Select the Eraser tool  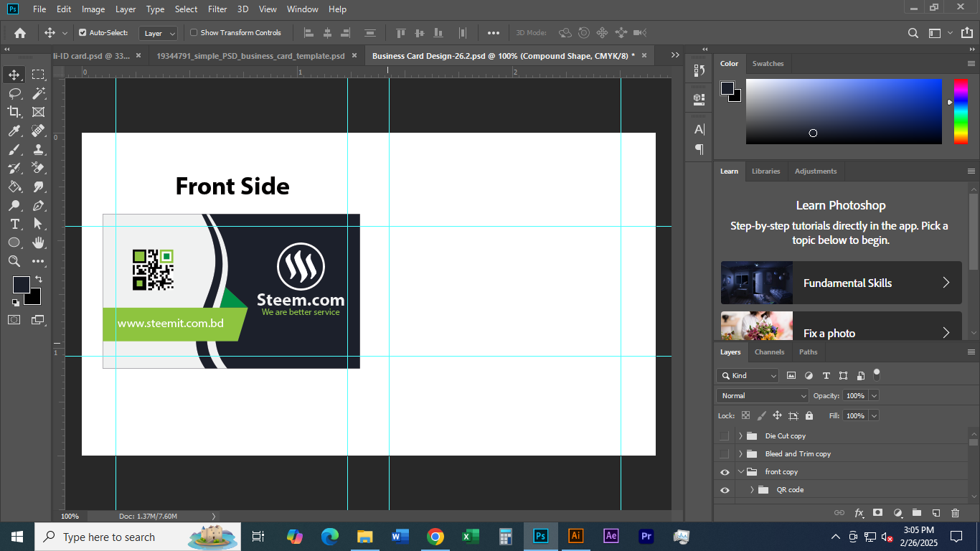(38, 168)
